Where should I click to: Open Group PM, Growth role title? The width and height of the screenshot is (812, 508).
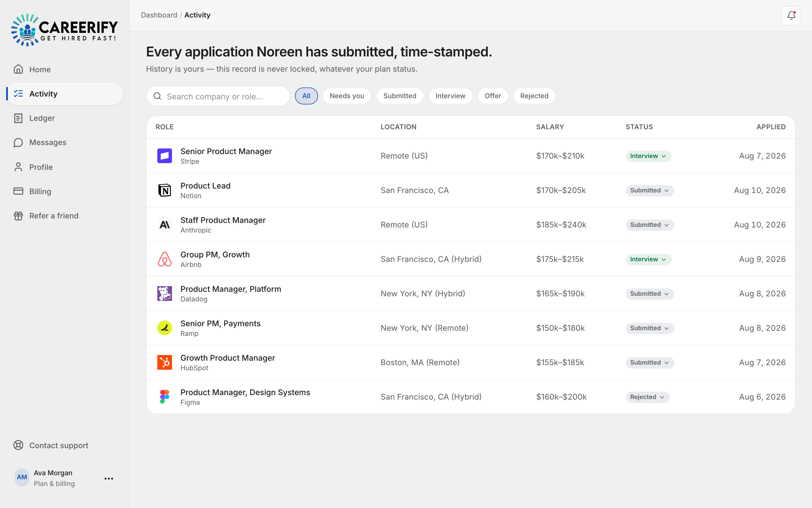click(x=215, y=255)
